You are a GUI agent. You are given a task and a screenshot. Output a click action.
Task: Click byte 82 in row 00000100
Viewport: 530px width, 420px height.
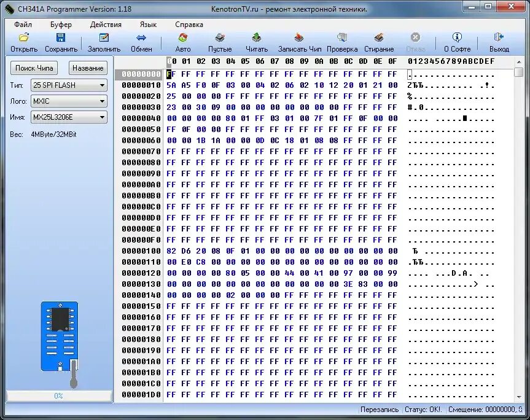[171, 251]
